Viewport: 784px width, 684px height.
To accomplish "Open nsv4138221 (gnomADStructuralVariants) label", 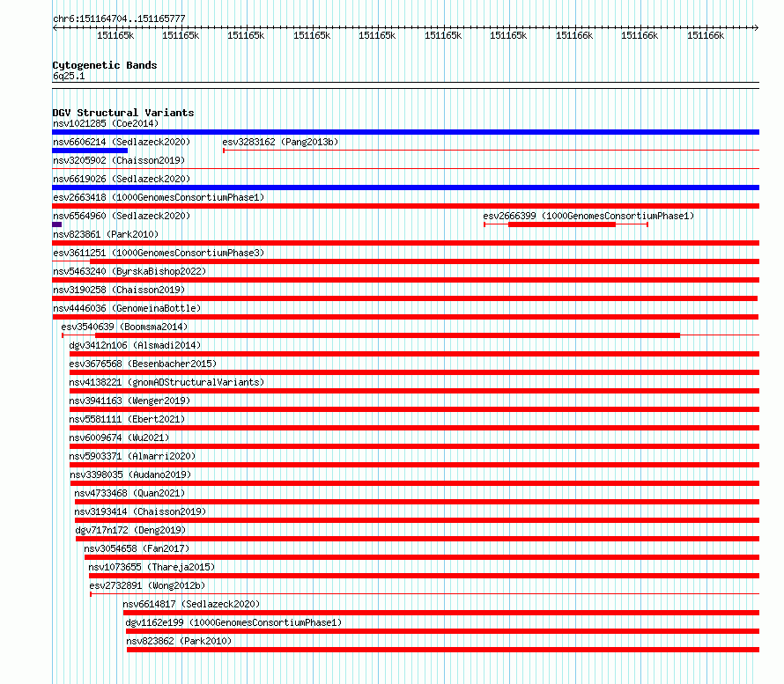I will (x=166, y=382).
